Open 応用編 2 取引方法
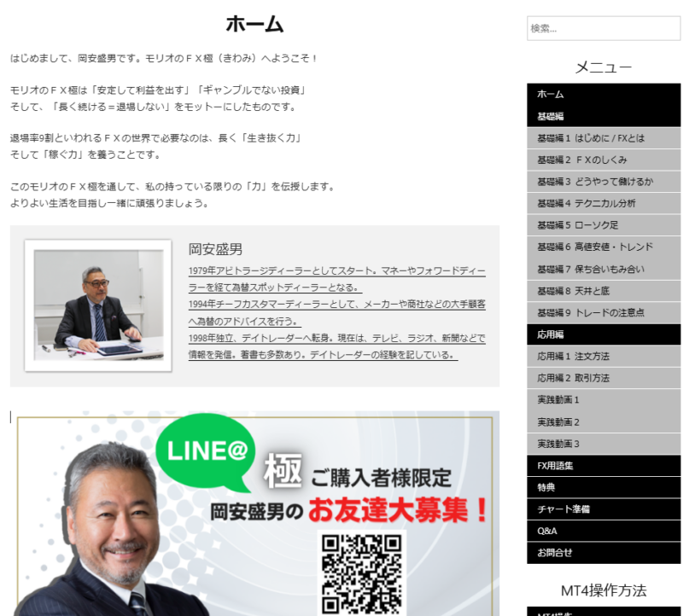This screenshot has height=616, width=683. tap(604, 378)
